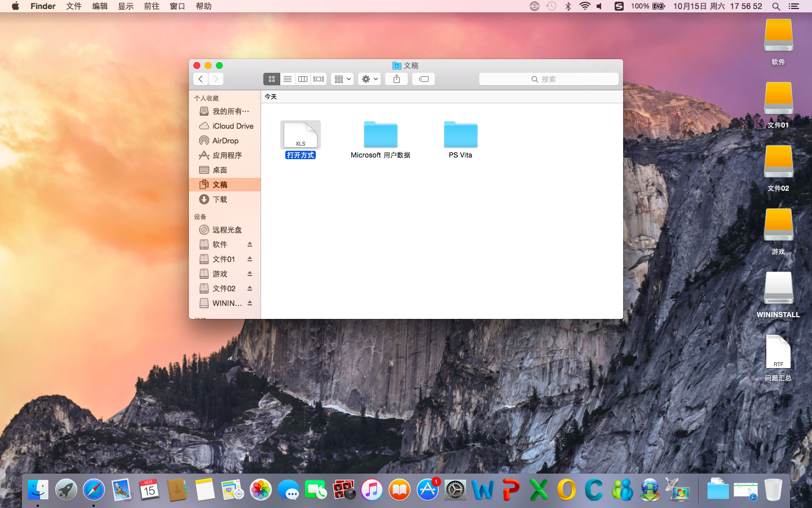The image size is (812, 508).
Task: Click the Share toolbar button
Action: tap(396, 79)
